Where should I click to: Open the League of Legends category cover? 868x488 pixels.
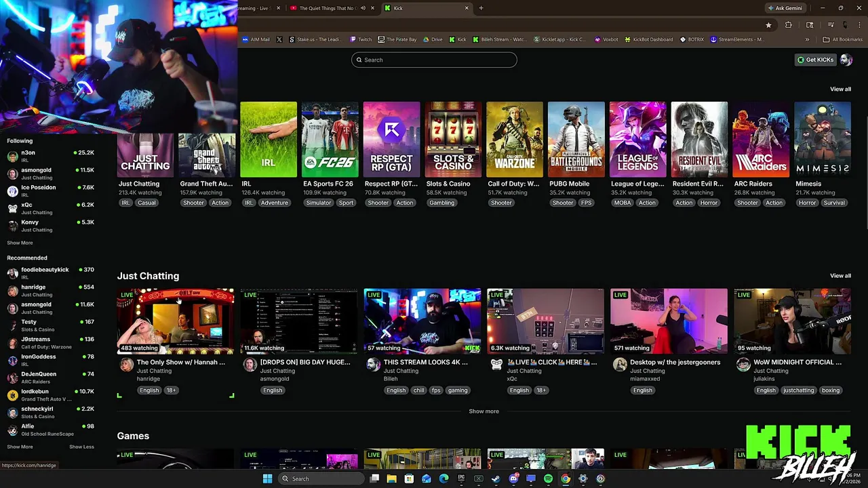point(638,140)
